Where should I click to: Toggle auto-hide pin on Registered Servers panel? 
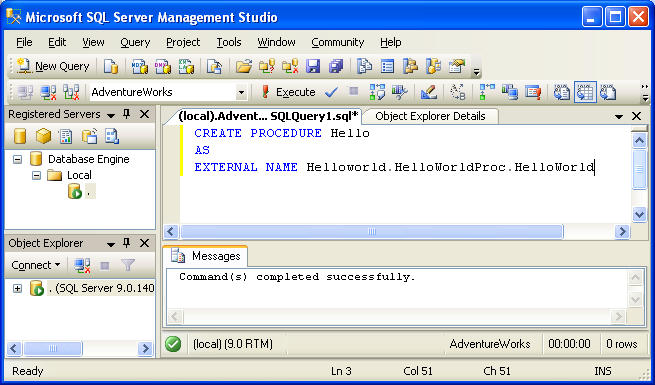[127, 114]
